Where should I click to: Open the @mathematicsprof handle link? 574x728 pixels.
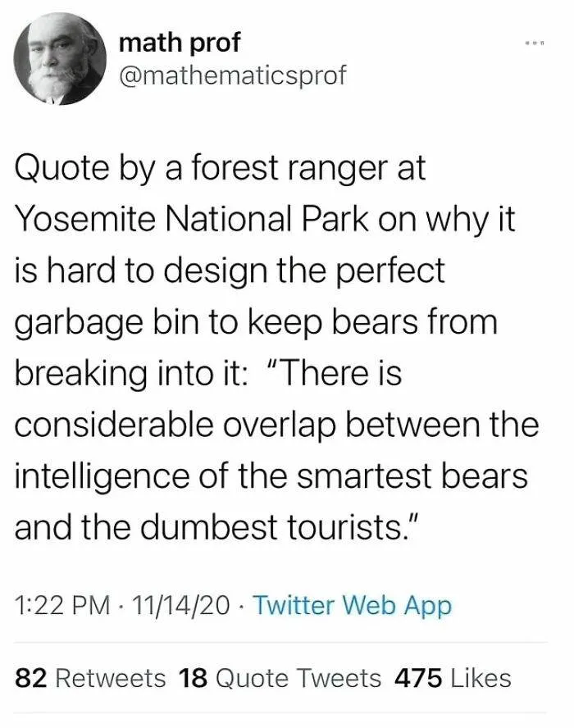pyautogui.click(x=232, y=75)
